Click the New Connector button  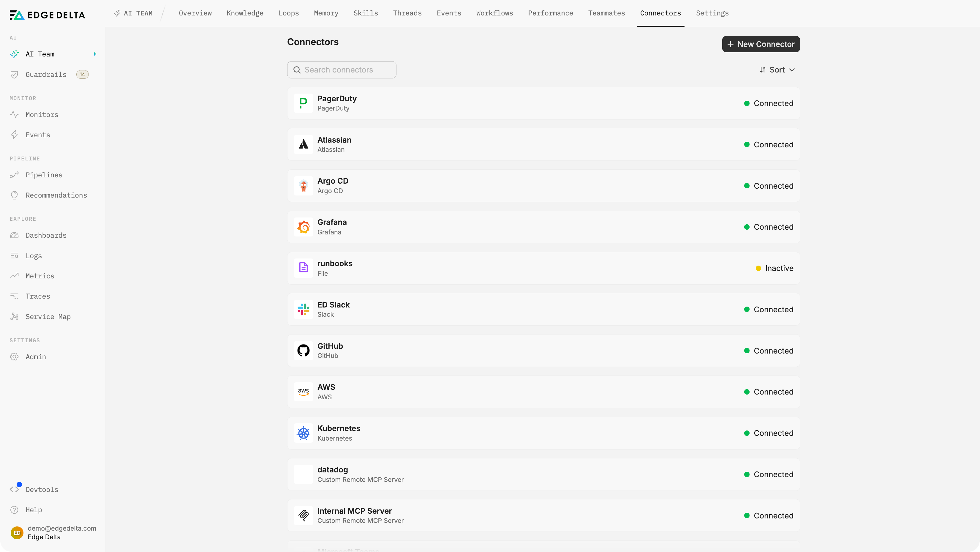pyautogui.click(x=761, y=44)
